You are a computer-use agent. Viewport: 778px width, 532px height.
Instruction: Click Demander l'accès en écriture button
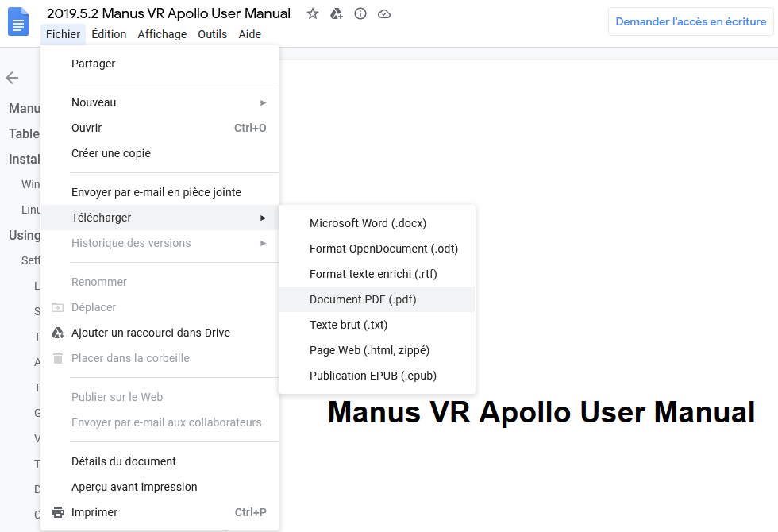691,21
